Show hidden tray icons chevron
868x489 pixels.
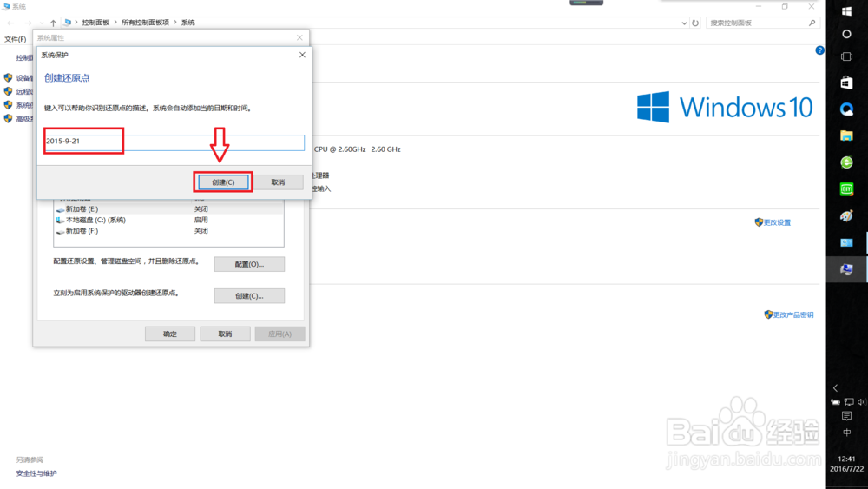coord(836,388)
